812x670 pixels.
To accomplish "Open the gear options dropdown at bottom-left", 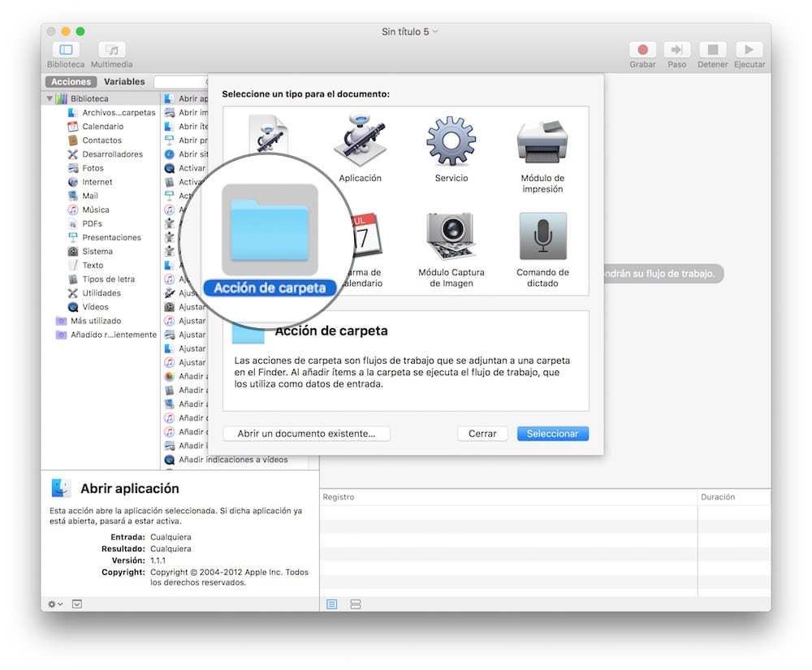I will pos(55,604).
